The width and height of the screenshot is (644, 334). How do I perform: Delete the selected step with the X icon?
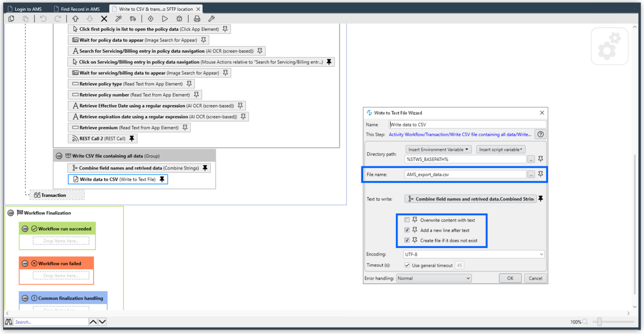tap(104, 19)
